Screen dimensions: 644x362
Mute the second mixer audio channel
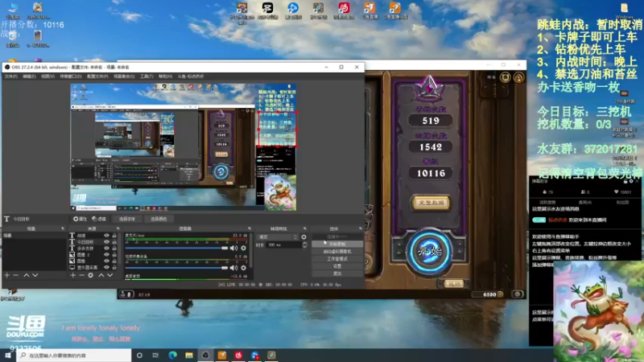(233, 268)
